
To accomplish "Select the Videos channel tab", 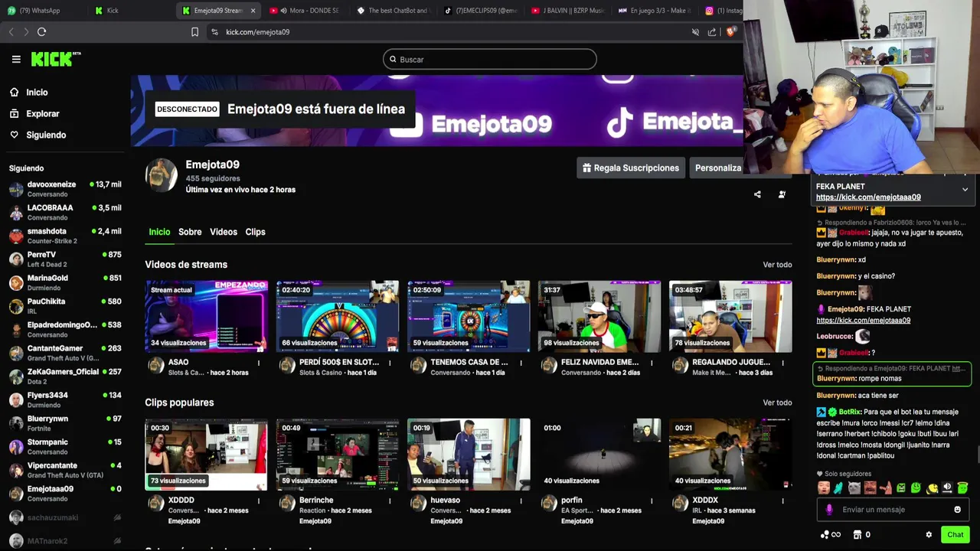I will (224, 232).
